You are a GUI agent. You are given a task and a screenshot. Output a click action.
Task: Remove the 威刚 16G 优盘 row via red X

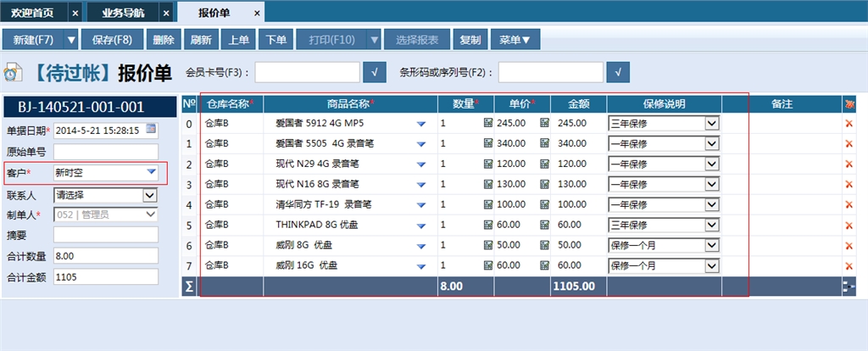(x=849, y=265)
